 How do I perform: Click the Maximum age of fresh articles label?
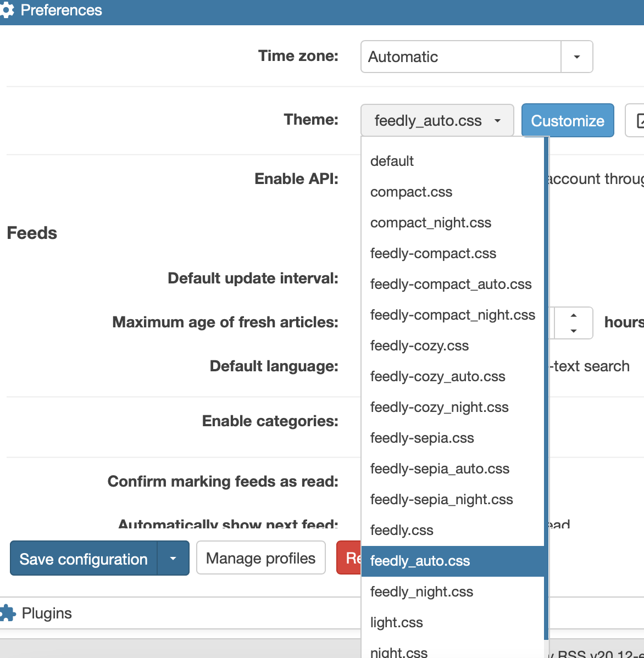[x=225, y=322]
